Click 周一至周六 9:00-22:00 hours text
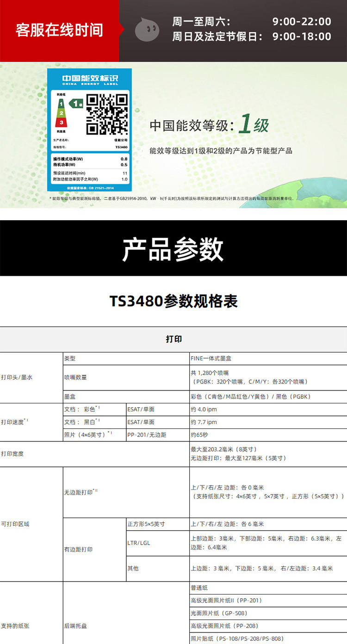347x644 pixels. point(252,21)
